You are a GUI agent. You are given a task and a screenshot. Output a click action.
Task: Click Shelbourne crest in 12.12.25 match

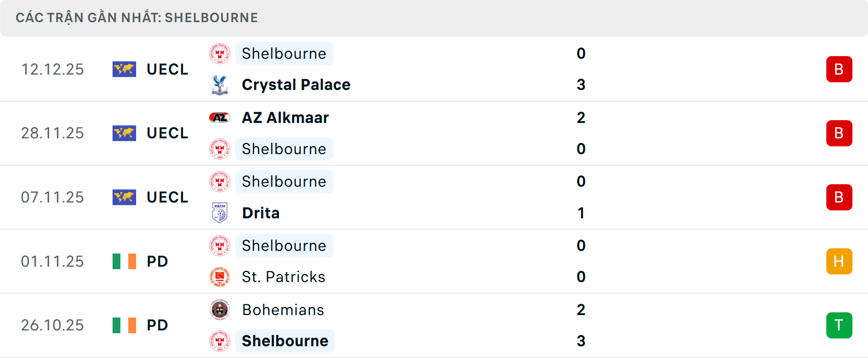click(x=220, y=54)
